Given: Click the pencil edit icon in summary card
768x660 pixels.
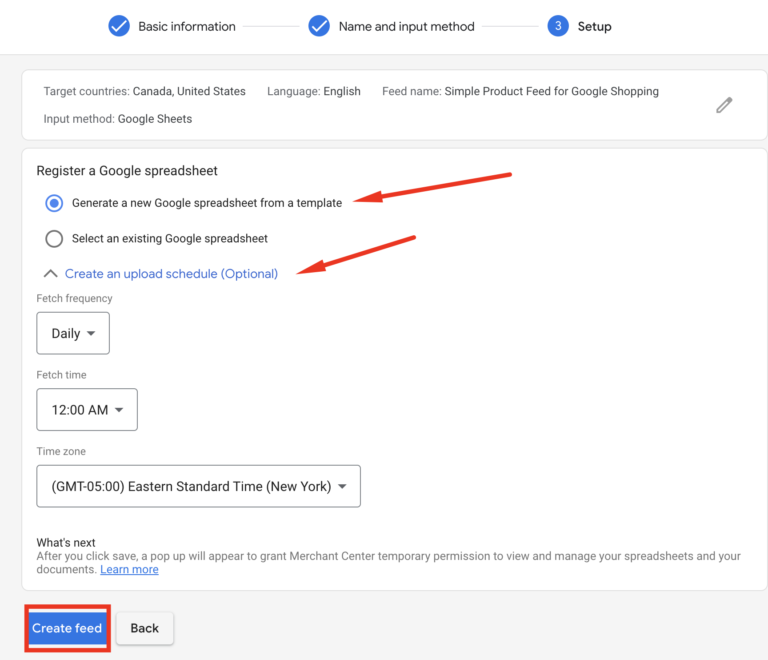Looking at the screenshot, I should [724, 105].
